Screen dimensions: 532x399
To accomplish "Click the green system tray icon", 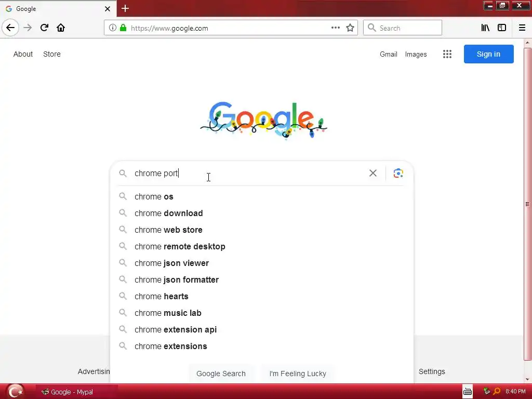I will pyautogui.click(x=486, y=391).
